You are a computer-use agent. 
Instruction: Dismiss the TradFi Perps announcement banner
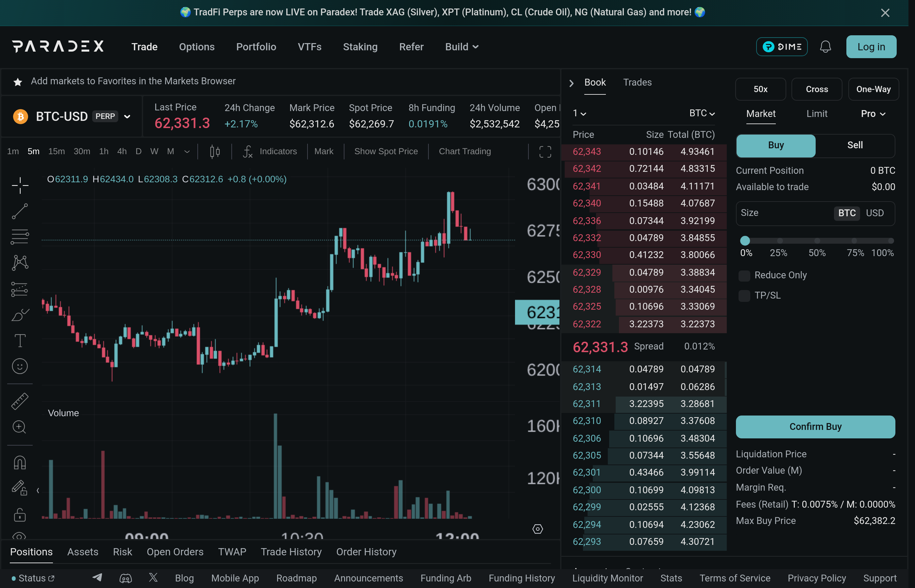[885, 13]
